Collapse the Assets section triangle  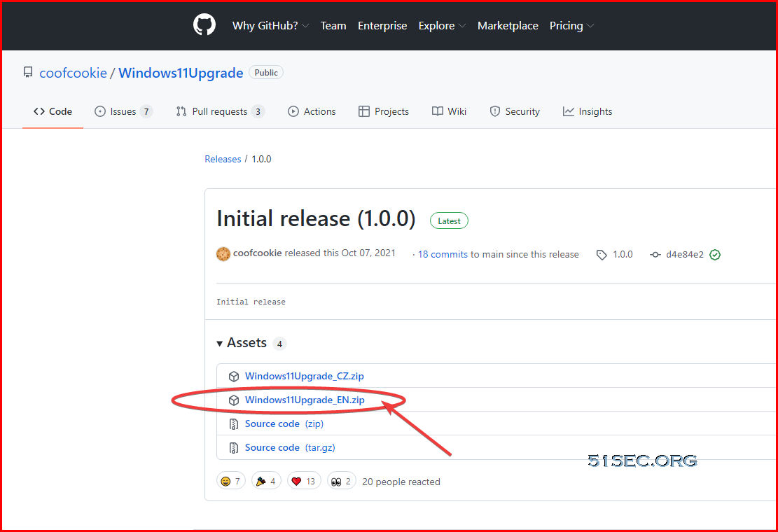(219, 344)
